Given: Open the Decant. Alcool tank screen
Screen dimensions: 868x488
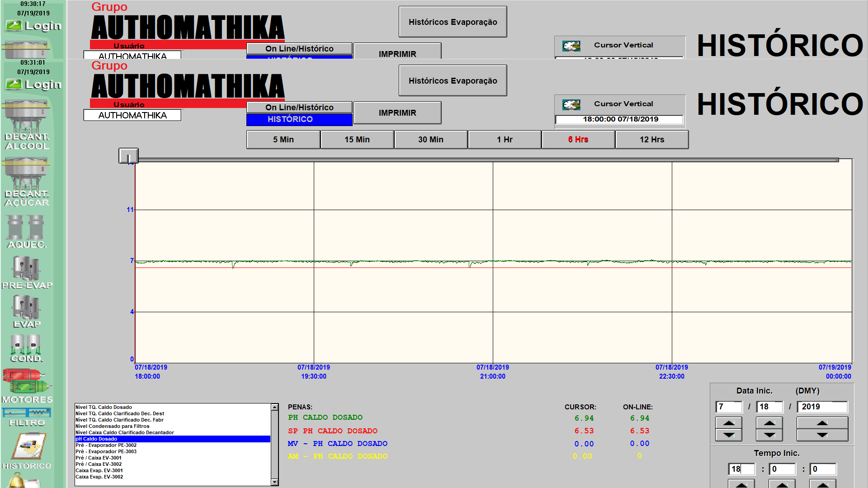Looking at the screenshot, I should click(x=27, y=125).
